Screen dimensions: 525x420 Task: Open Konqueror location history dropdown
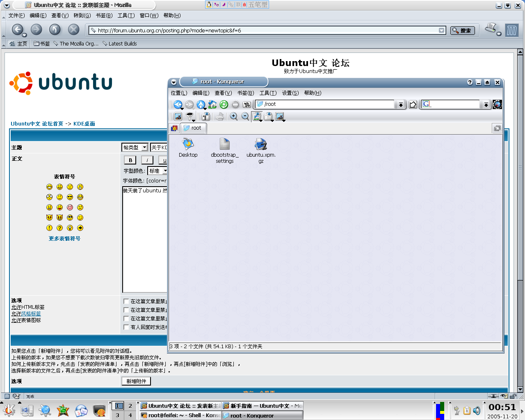click(401, 105)
